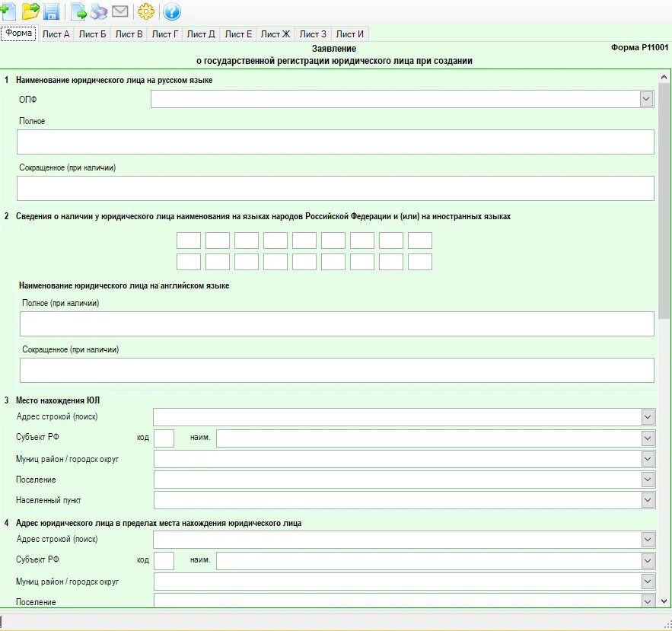Click the Место нахождения ЮЛ heading

click(x=58, y=400)
